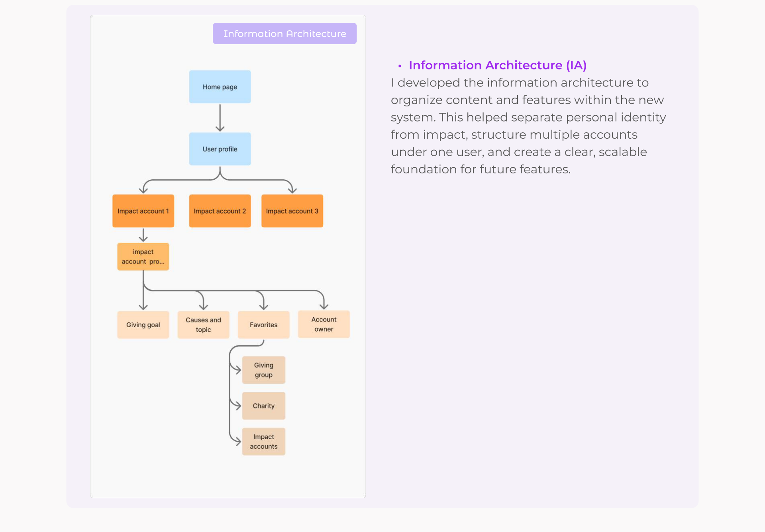Click the Information Architecture purple label
Screen dimensions: 765x532
click(x=284, y=33)
